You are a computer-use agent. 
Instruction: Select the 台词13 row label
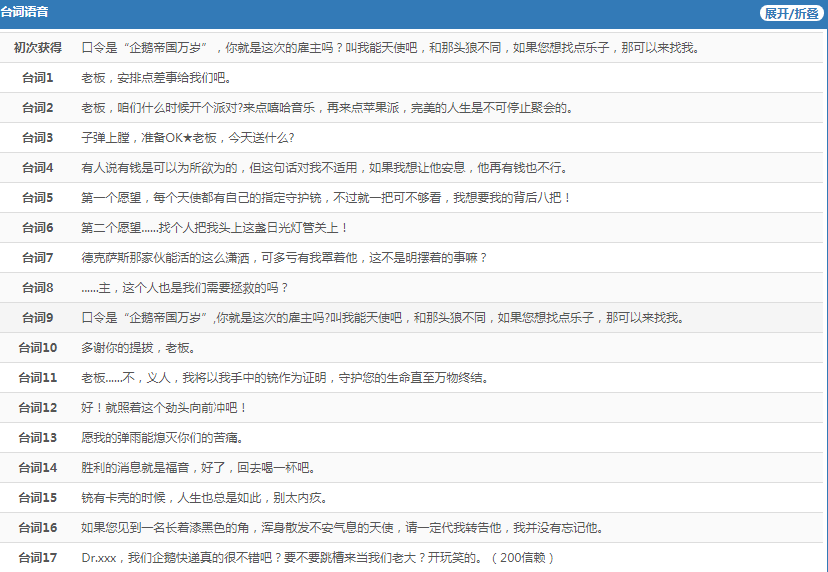pos(37,438)
